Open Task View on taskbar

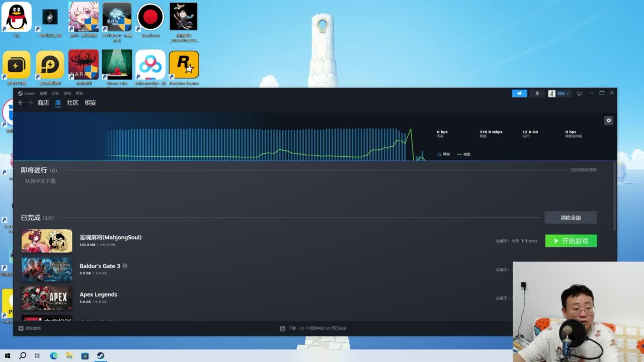click(x=38, y=356)
